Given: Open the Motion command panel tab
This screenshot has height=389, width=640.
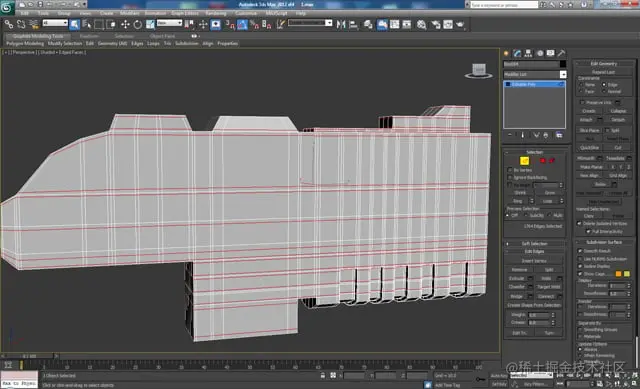Looking at the screenshot, I should click(540, 53).
